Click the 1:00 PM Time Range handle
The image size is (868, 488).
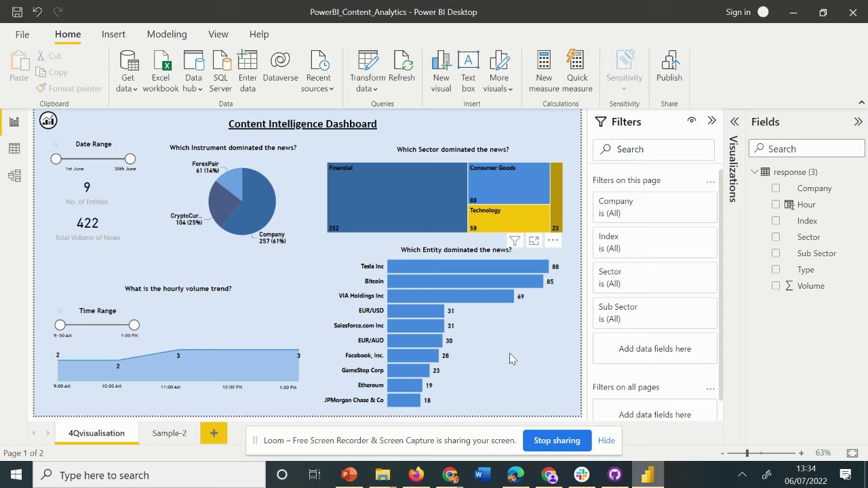pyautogui.click(x=134, y=325)
